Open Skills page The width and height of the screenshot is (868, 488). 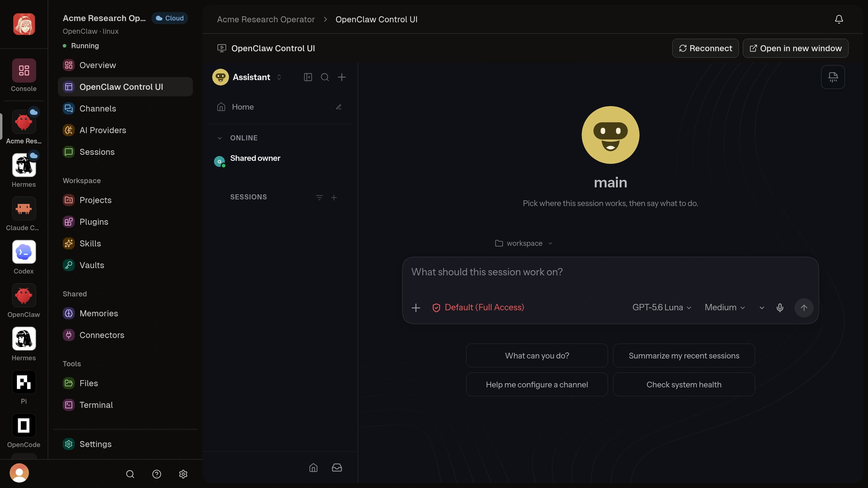(x=125, y=243)
